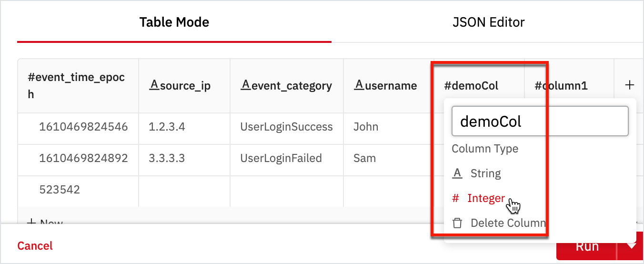The image size is (644, 264).
Task: Choose the String column type
Action: point(476,173)
